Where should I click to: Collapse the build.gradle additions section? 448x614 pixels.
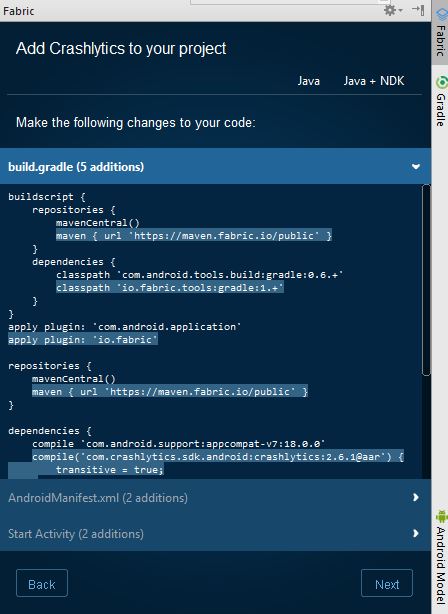(416, 166)
